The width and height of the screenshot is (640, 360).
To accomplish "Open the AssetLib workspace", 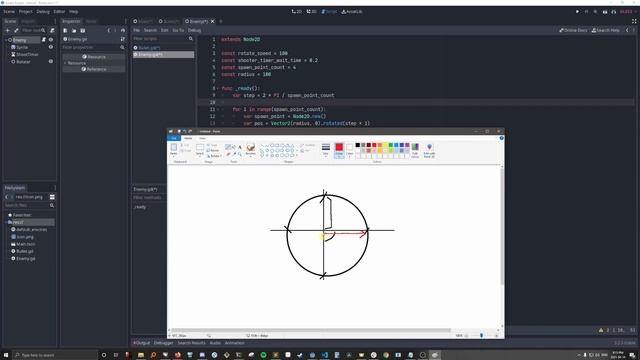I will point(352,11).
